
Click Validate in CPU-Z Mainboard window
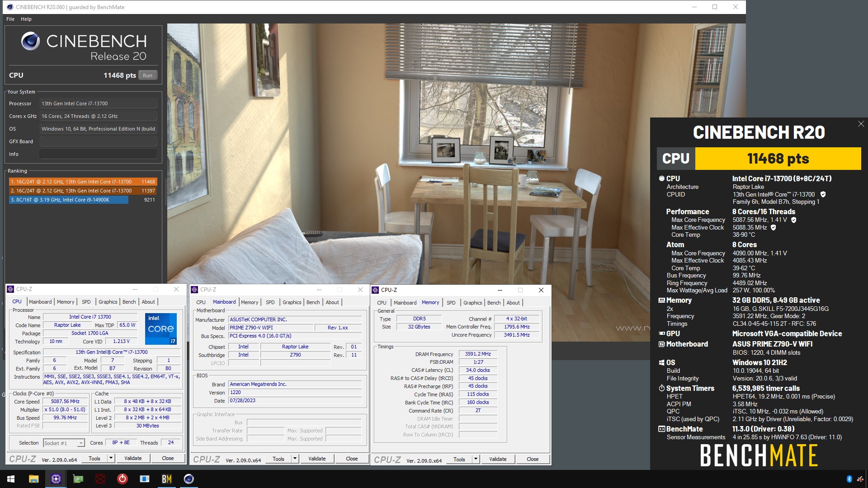pos(317,459)
